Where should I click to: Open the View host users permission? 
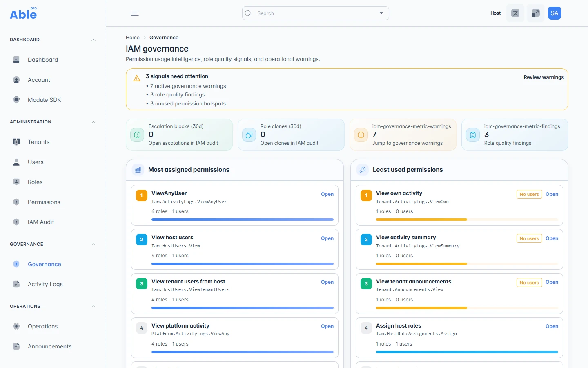[x=327, y=238]
